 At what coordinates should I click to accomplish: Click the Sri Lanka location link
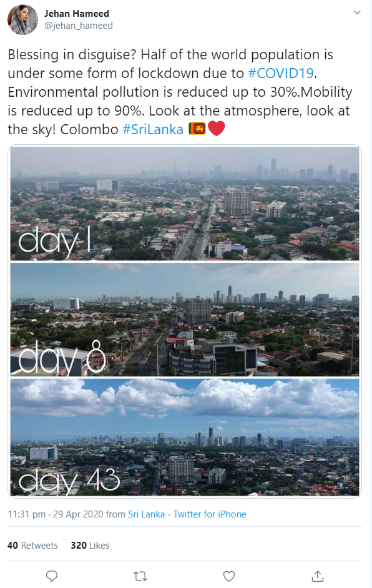coord(146,514)
